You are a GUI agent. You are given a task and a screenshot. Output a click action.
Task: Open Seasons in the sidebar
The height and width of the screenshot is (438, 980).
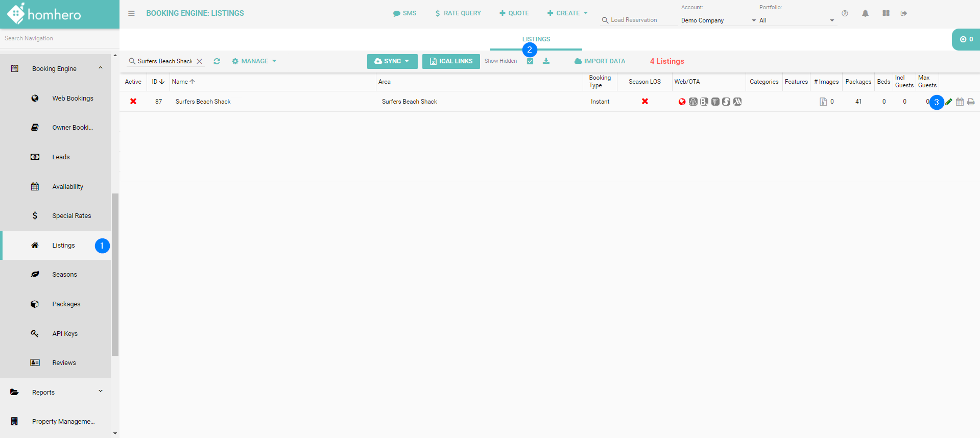(64, 275)
